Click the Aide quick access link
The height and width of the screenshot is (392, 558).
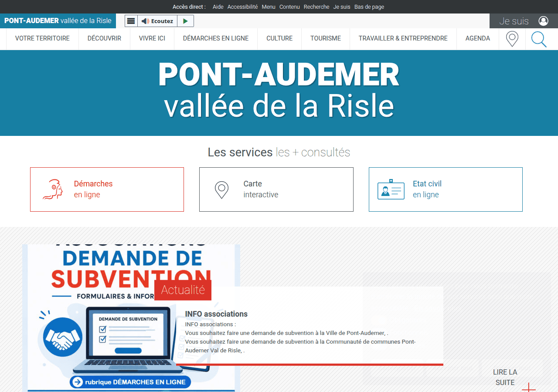click(x=218, y=7)
